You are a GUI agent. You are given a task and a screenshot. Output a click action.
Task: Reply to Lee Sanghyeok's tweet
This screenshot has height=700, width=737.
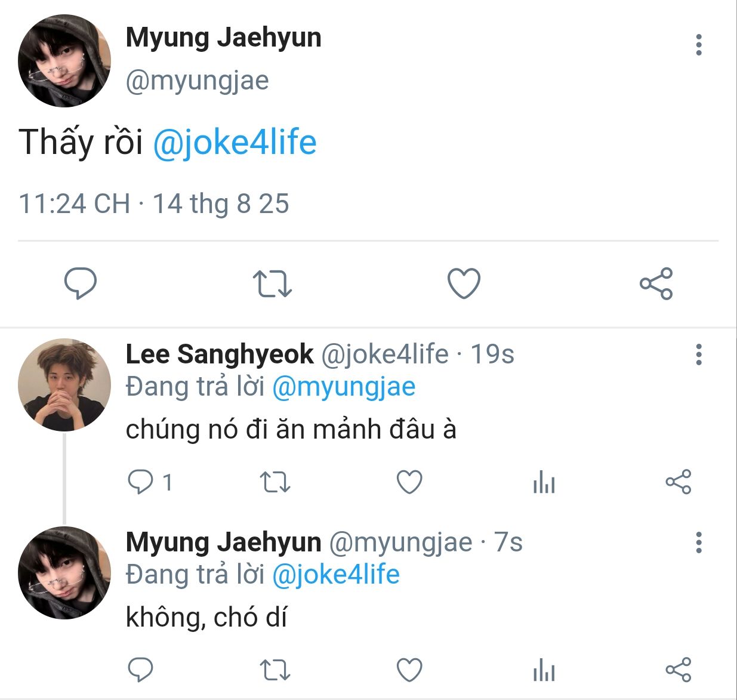[141, 482]
